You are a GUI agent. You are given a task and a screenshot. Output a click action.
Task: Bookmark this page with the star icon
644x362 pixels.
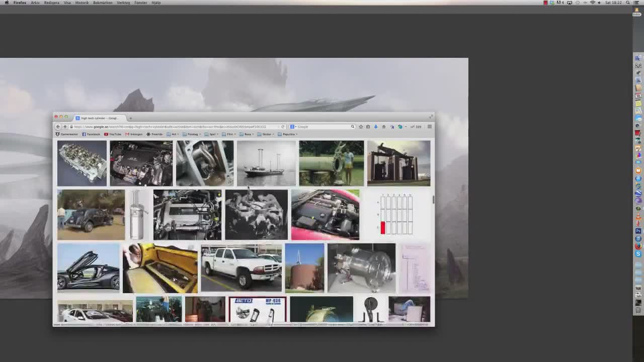pyautogui.click(x=361, y=127)
